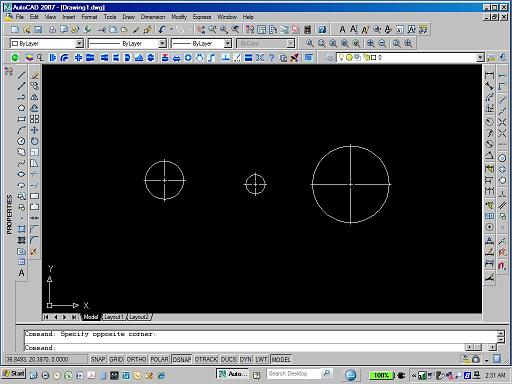Screen dimensions: 512x384
Task: Switch to the Layout1 tab
Action: tap(114, 317)
